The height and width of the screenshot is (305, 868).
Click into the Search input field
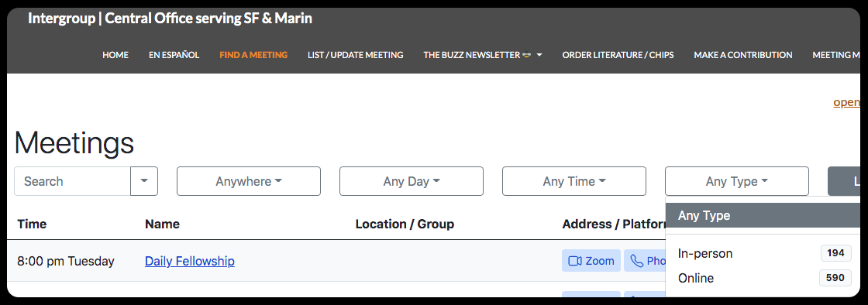pyautogui.click(x=73, y=181)
